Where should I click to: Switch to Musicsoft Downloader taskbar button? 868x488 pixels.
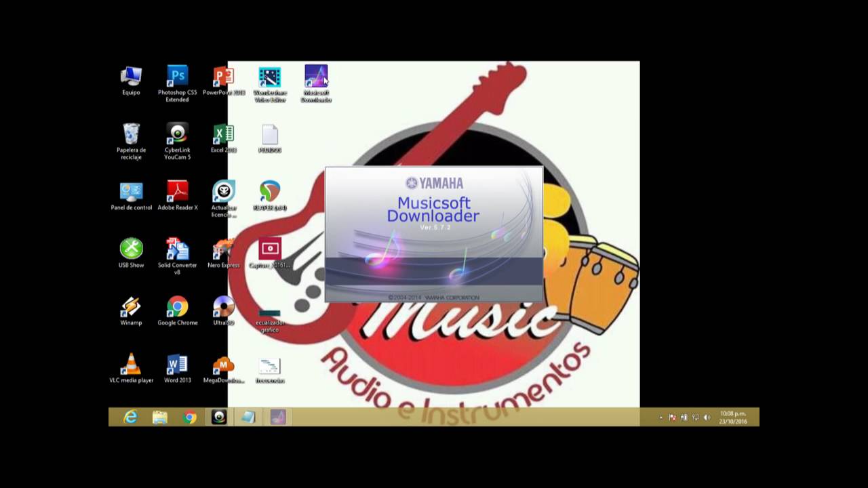[x=278, y=418]
